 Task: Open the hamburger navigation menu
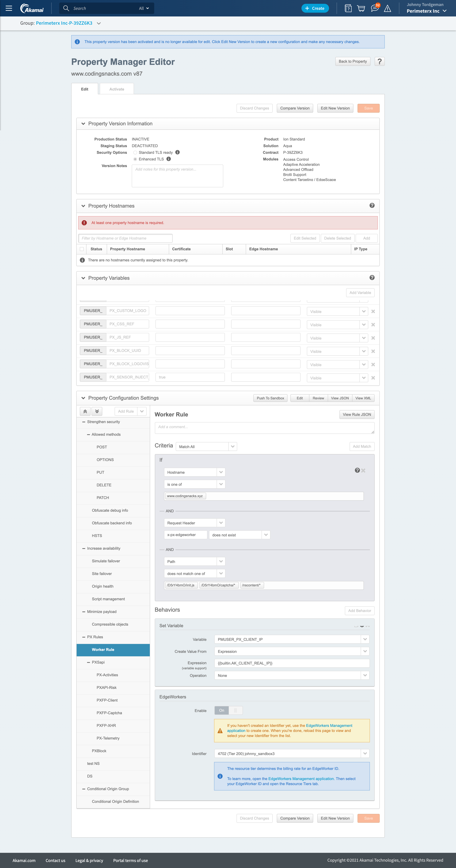point(9,8)
